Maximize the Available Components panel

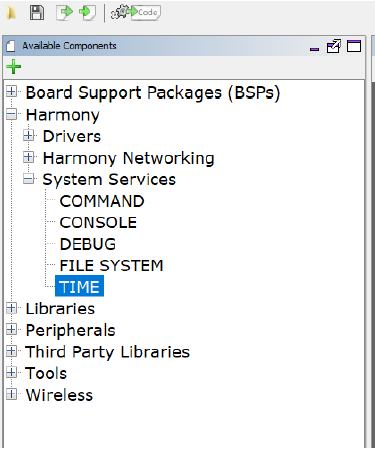[x=354, y=46]
